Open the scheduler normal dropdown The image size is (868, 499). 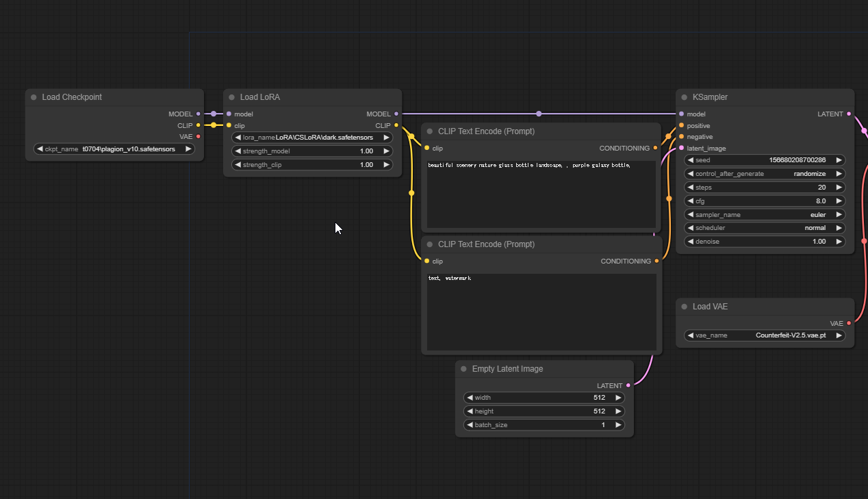[764, 228]
